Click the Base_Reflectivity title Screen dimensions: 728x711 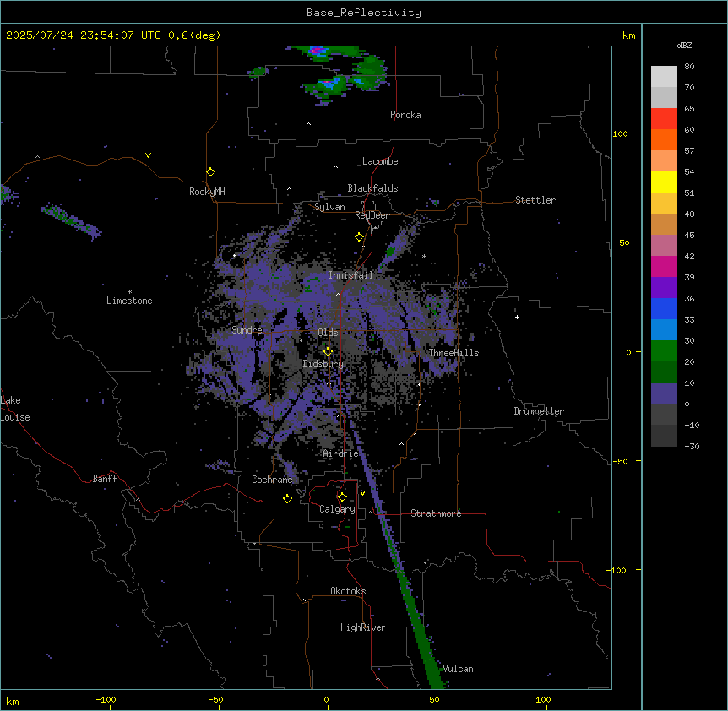[x=364, y=13]
